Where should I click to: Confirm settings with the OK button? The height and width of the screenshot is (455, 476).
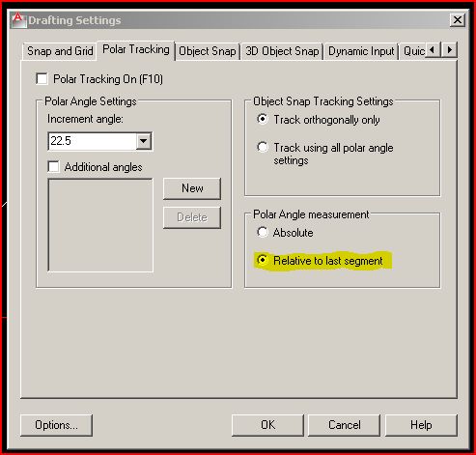coord(267,425)
